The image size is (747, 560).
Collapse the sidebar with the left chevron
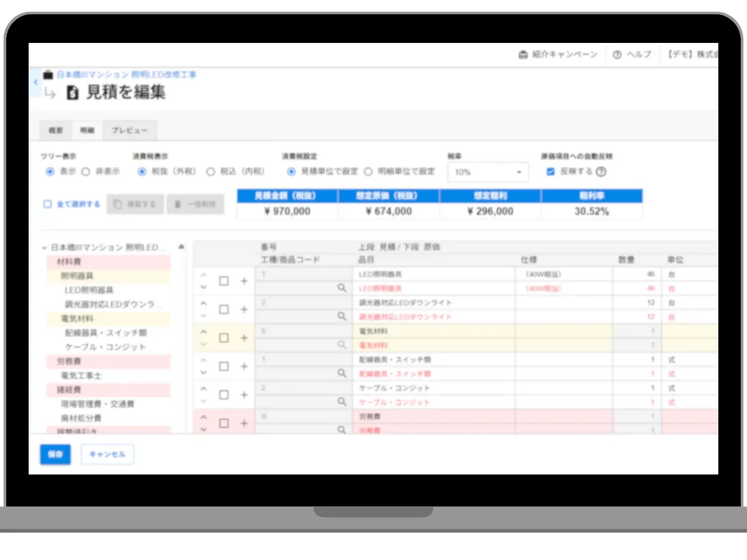[35, 82]
